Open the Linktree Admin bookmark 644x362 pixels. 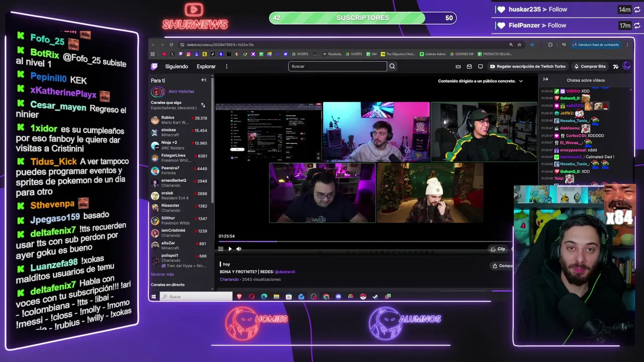pyautogui.click(x=432, y=54)
